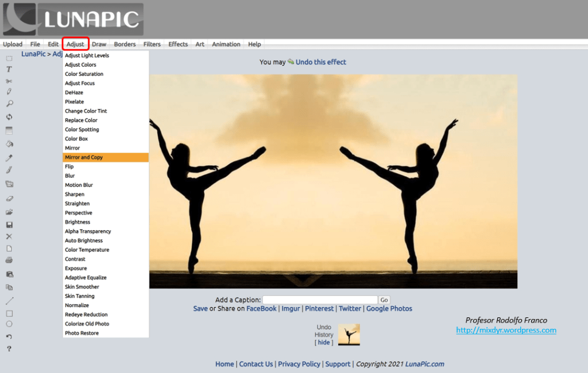Choose Mirror and Copy from the menu

pos(84,157)
